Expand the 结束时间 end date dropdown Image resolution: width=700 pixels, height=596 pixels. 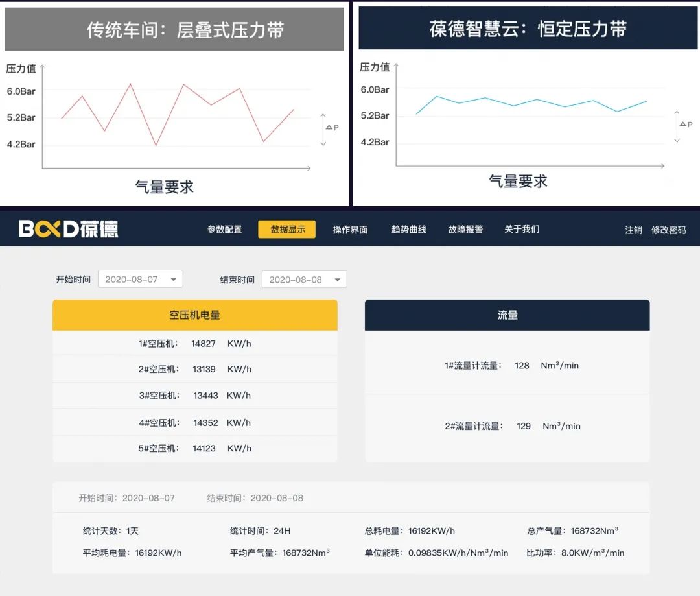pyautogui.click(x=304, y=278)
